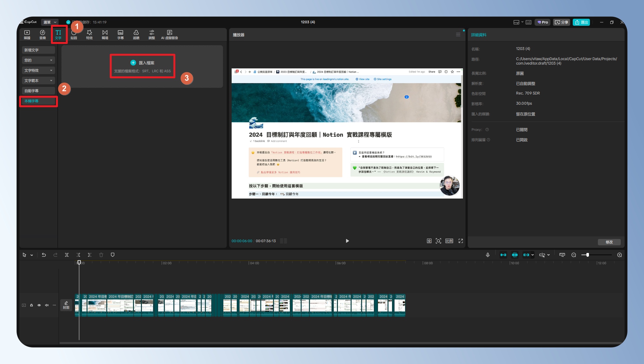Toggle track visibility eye icon
Image resolution: width=644 pixels, height=364 pixels.
click(x=39, y=305)
